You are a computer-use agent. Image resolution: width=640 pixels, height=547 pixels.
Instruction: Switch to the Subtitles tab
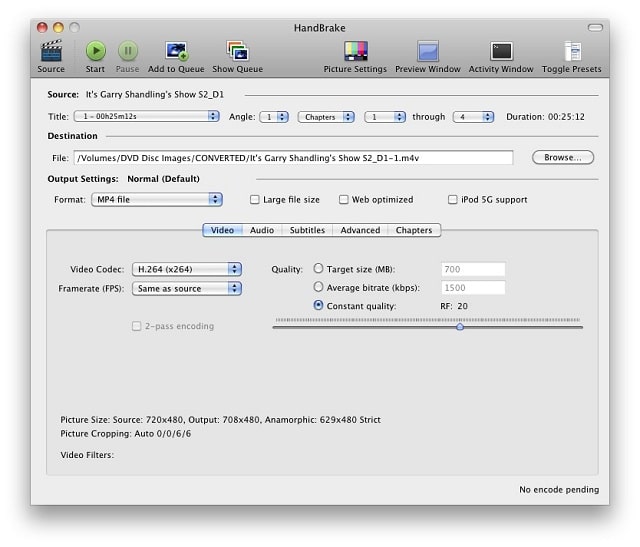[x=307, y=230]
